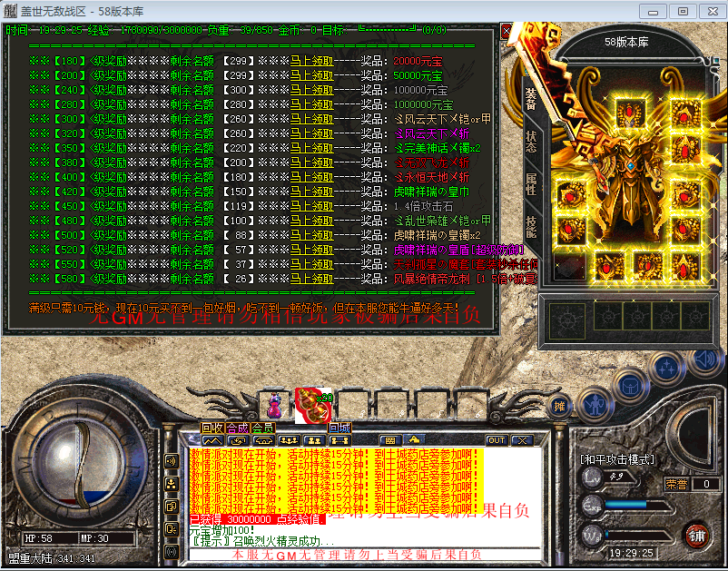Click the HP:58 readout
Viewport: 728px width, 571px height.
[x=38, y=538]
